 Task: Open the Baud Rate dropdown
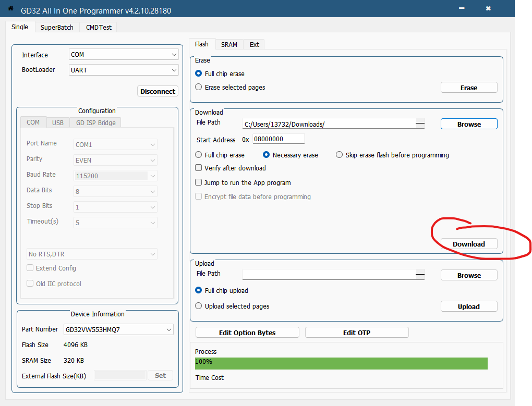[x=115, y=176]
